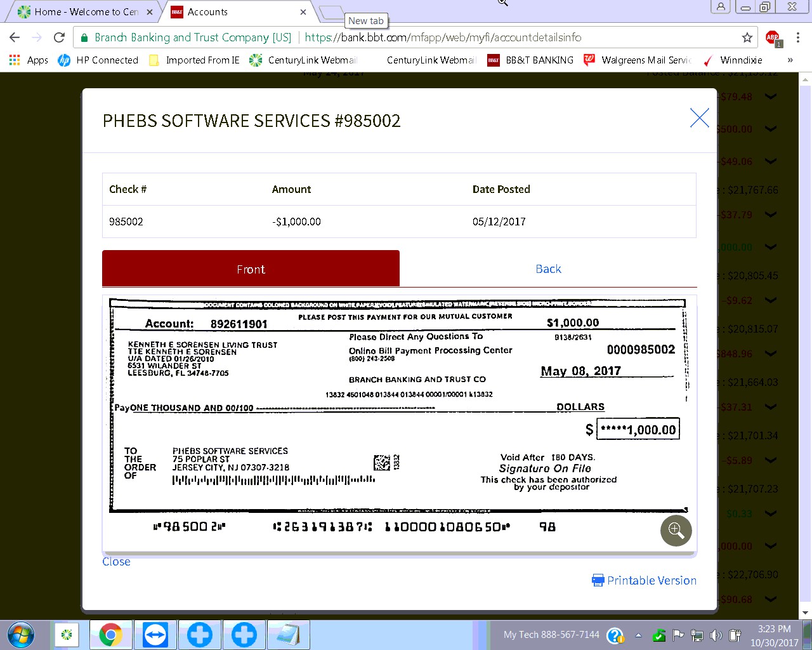Click the My Tech help question-mark icon
The image size is (812, 650).
coord(615,635)
